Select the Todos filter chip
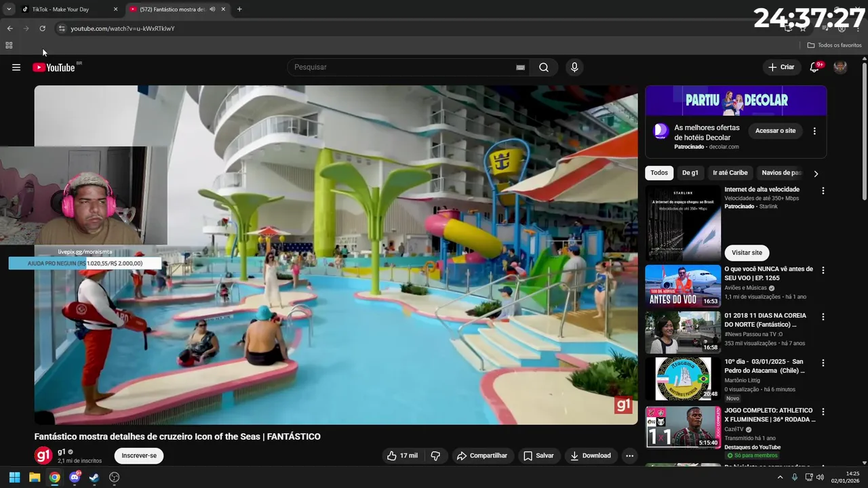The image size is (868, 488). tap(659, 173)
